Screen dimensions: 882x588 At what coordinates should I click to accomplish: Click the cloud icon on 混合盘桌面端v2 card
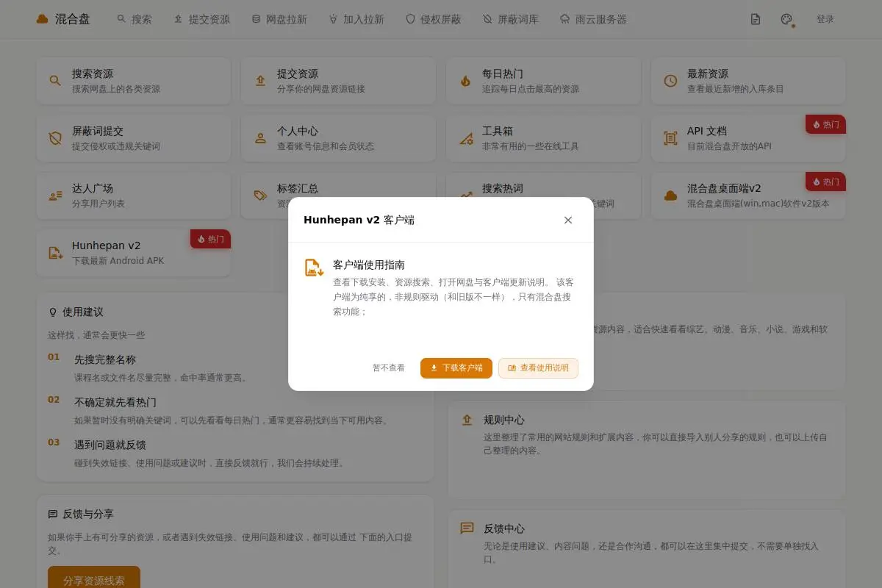tap(670, 196)
